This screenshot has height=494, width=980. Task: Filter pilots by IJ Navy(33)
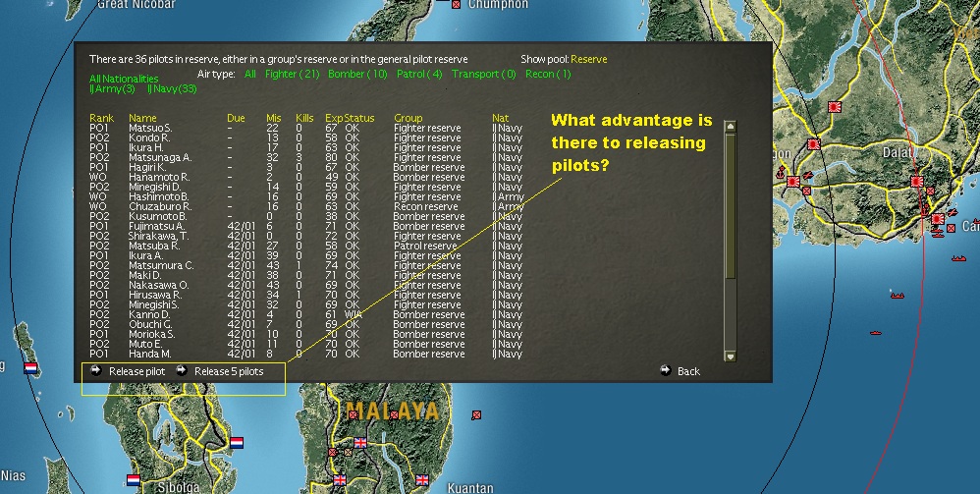(x=172, y=88)
